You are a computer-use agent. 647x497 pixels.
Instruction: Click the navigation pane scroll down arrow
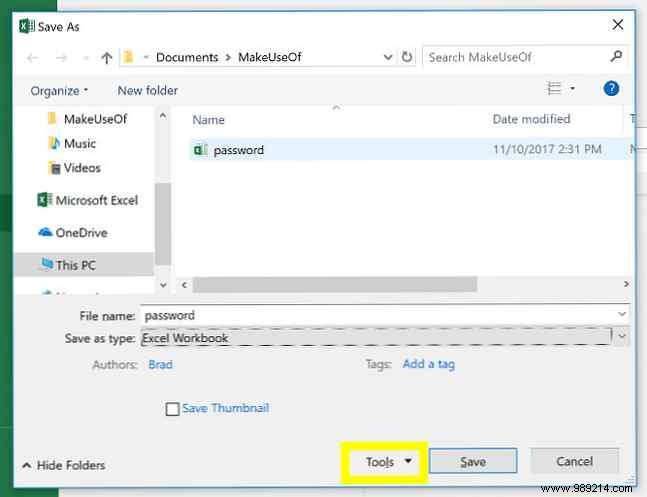coord(163,285)
